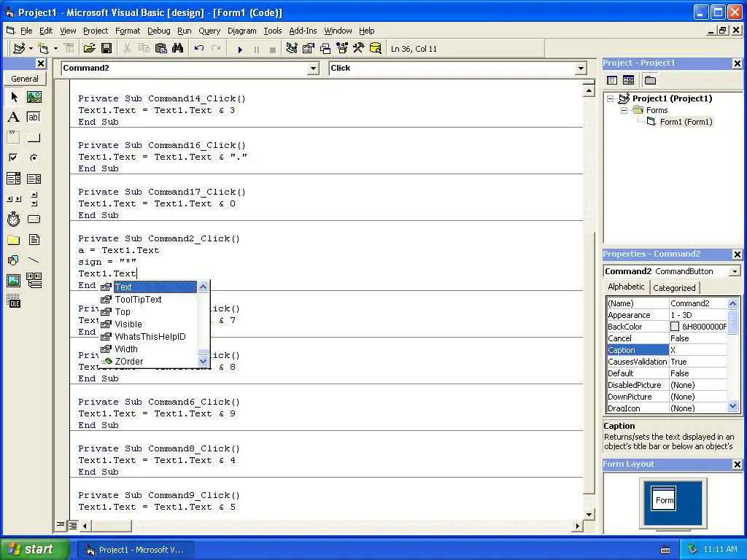Toggle Folders in the Project Explorer

point(650,80)
